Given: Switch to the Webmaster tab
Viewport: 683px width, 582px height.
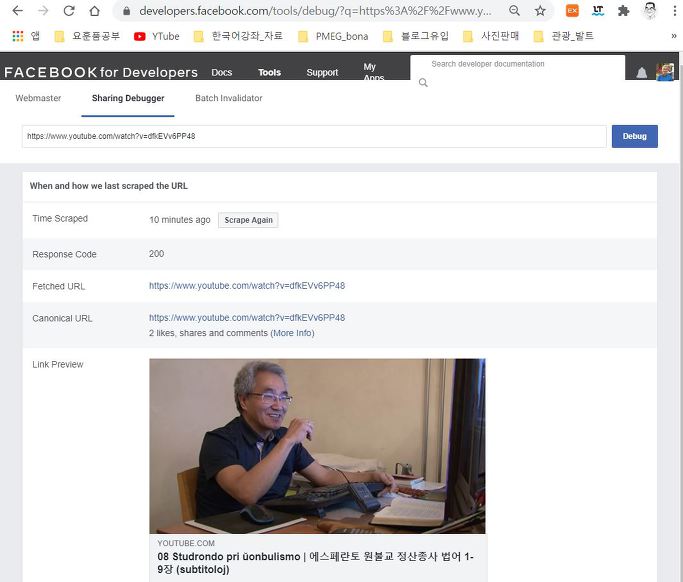Looking at the screenshot, I should [x=38, y=98].
